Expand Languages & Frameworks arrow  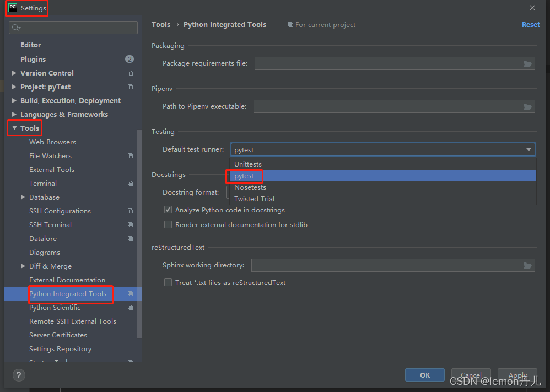(14, 115)
